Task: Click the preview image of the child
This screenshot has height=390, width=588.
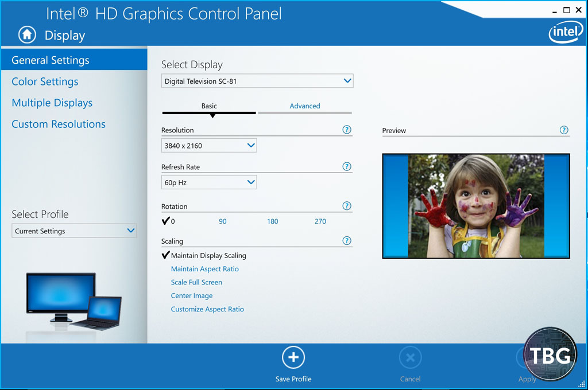Action: pos(475,206)
